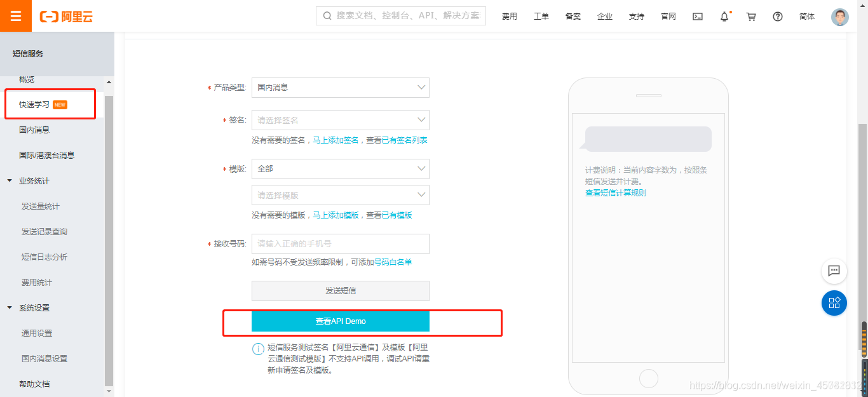Focus the top search box

point(401,16)
